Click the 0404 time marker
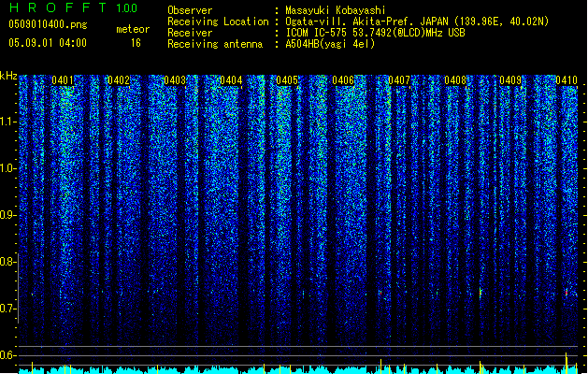 [x=231, y=80]
